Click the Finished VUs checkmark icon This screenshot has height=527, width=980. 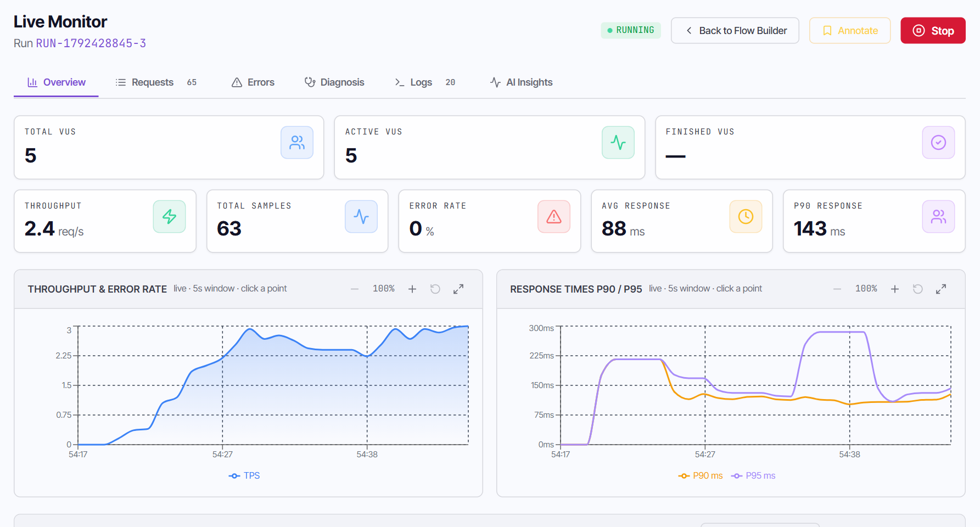[x=939, y=143]
